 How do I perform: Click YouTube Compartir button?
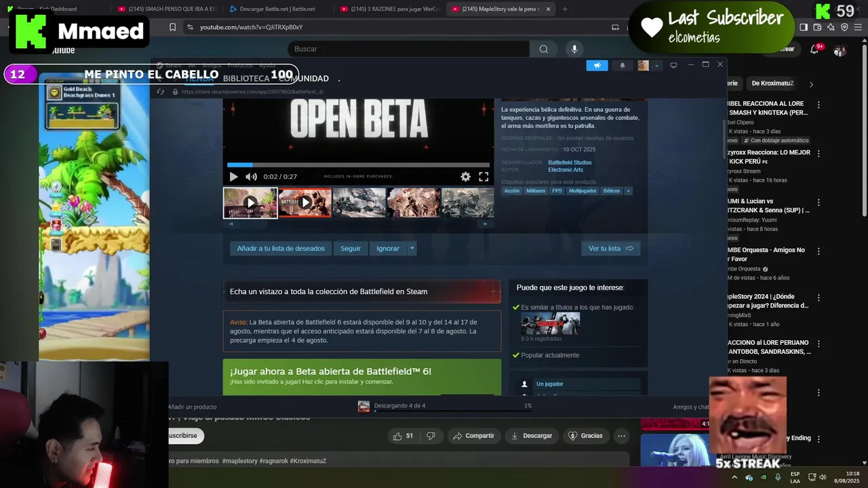473,436
